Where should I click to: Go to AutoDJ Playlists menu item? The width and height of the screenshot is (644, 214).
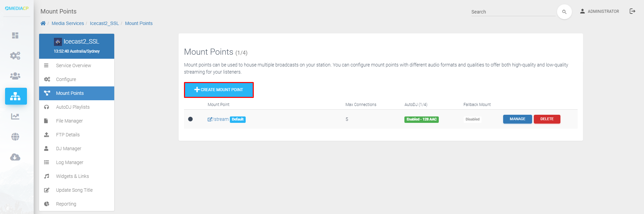pos(72,107)
